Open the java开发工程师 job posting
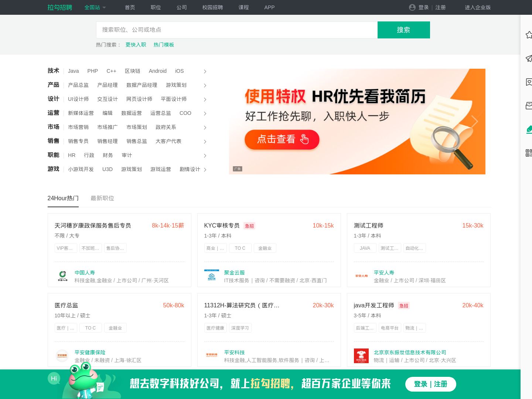Screen dimensions: 532x399 pyautogui.click(x=374, y=305)
